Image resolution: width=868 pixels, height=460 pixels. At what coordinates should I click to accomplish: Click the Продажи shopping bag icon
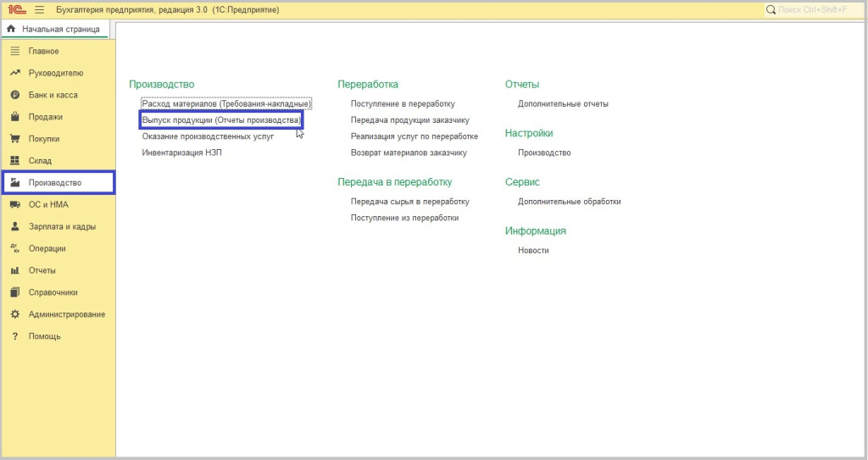(14, 117)
